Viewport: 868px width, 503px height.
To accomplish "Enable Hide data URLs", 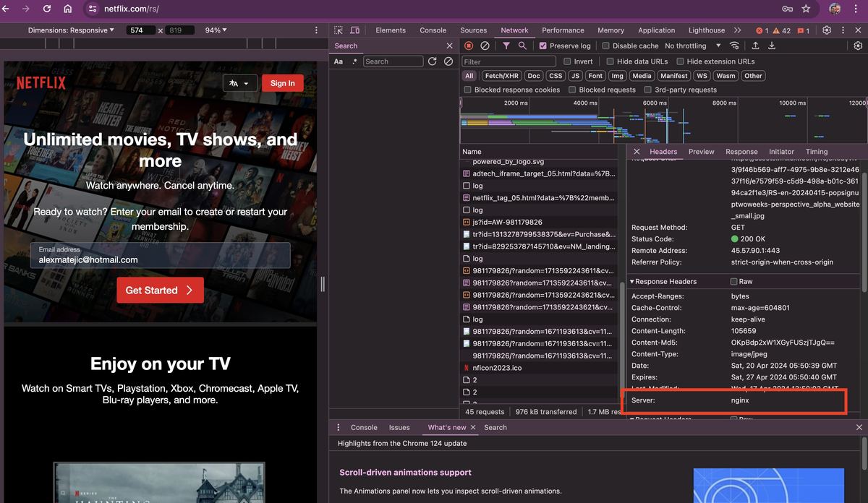I will (x=610, y=61).
